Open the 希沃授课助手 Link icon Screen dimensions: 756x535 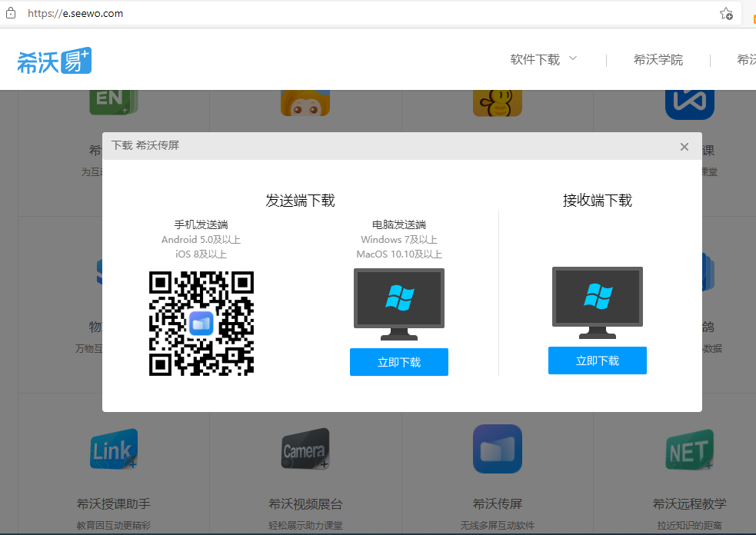(114, 449)
